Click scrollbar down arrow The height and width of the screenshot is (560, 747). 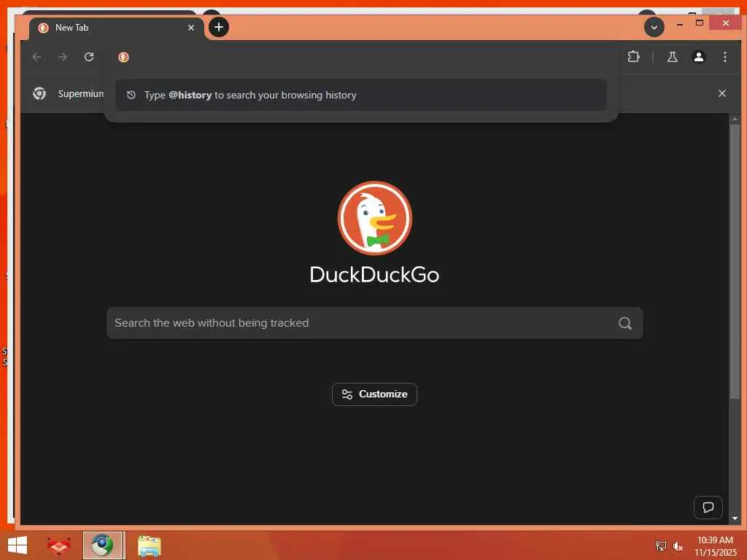tap(735, 518)
